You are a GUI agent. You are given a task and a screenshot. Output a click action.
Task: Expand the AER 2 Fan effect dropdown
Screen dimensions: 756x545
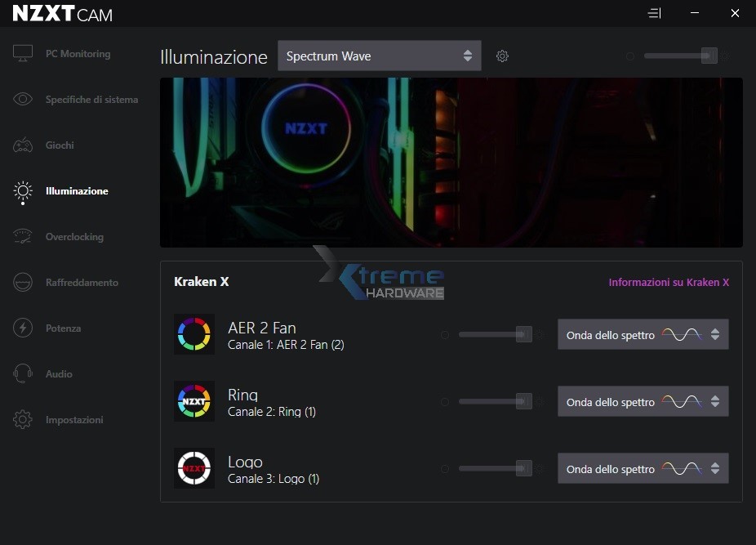tap(643, 334)
